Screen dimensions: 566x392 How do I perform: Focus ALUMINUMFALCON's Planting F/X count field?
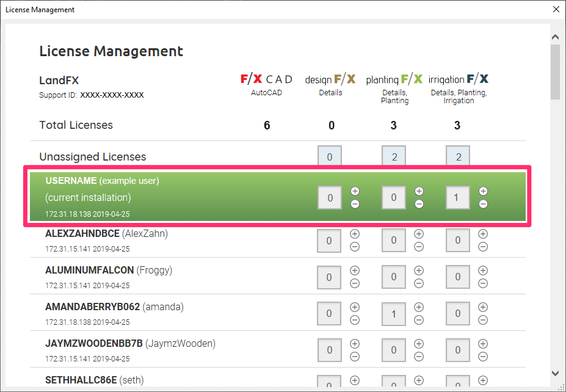[394, 277]
